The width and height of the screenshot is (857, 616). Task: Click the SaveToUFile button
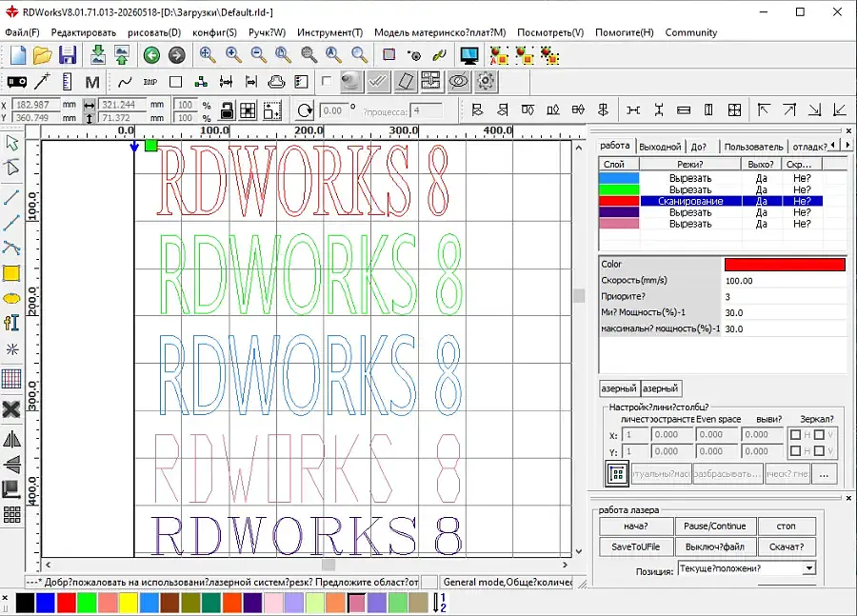(x=636, y=546)
